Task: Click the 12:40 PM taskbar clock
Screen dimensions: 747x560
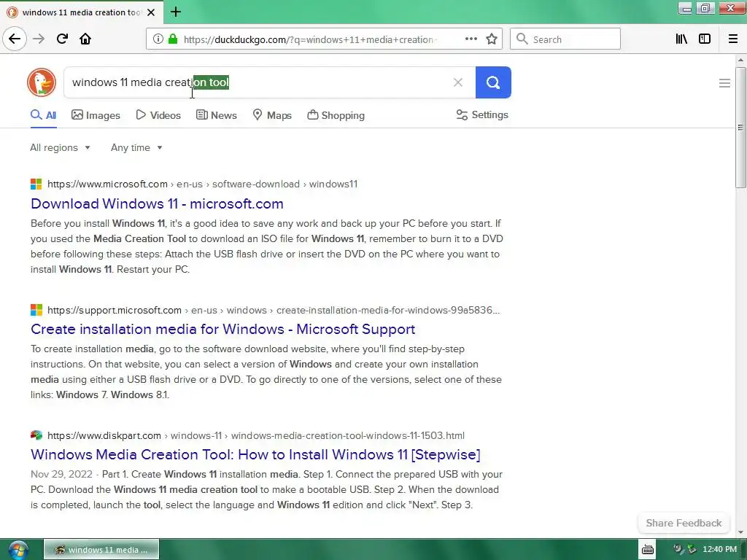Action: [719, 549]
